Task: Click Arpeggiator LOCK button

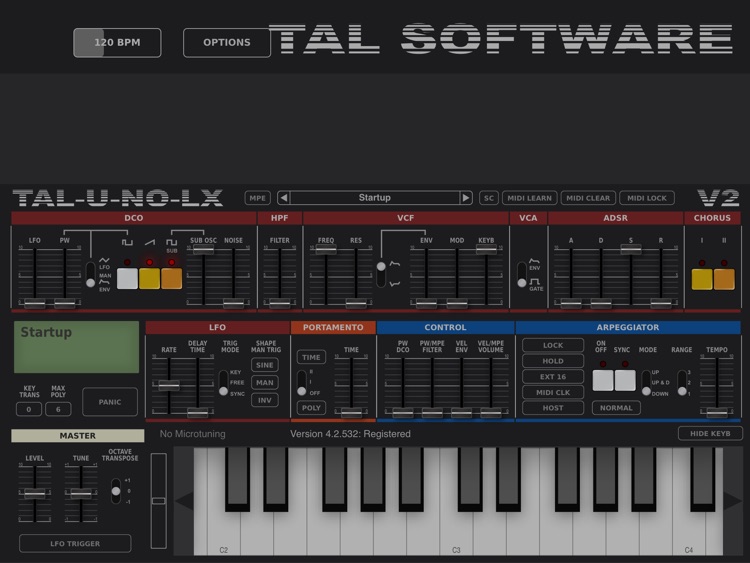Action: [x=553, y=345]
